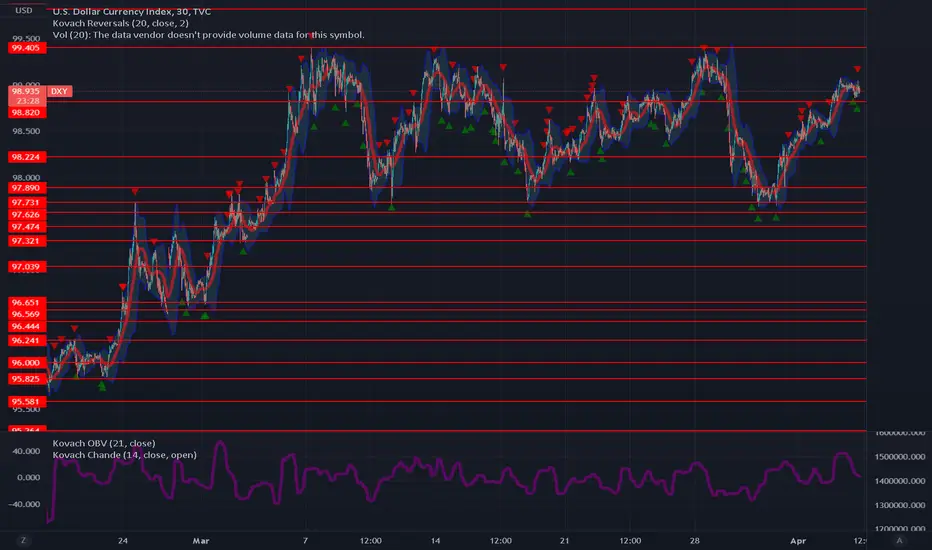The image size is (932, 550).
Task: Select the 98.224 horizontal level label
Action: click(x=27, y=157)
